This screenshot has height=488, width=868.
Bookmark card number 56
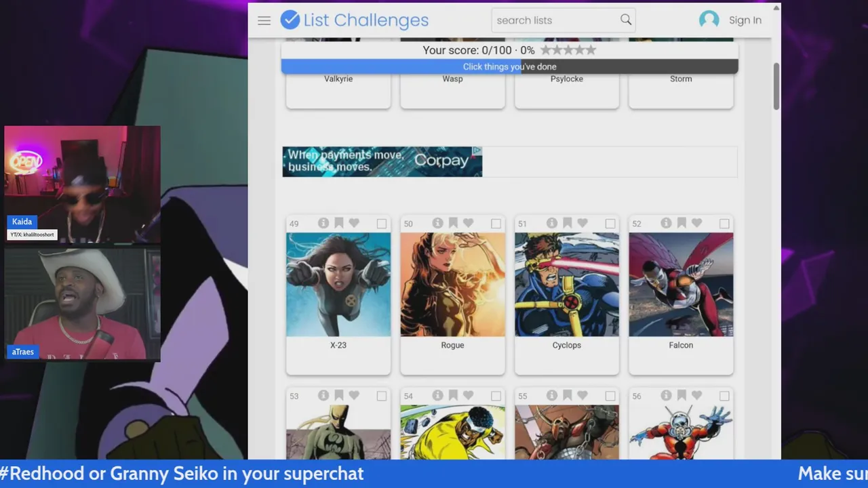click(682, 395)
